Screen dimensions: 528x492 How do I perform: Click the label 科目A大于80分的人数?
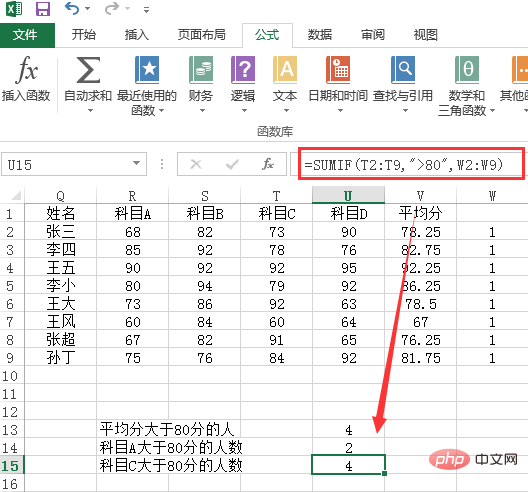click(x=171, y=448)
